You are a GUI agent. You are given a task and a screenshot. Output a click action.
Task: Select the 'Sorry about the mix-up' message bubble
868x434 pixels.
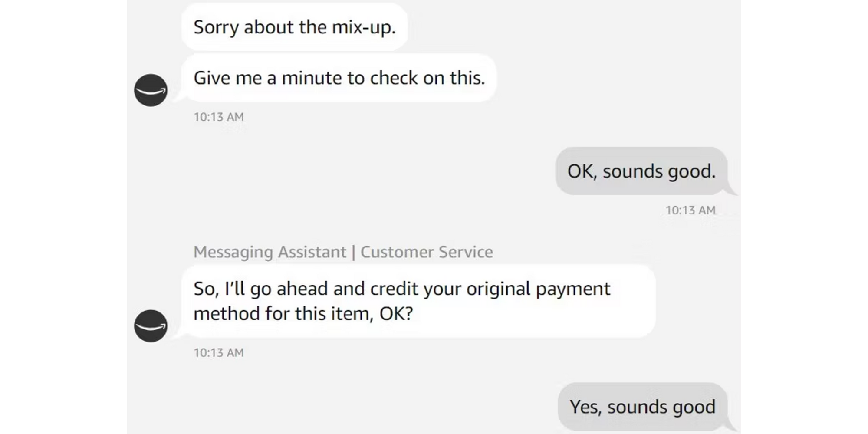(x=296, y=27)
